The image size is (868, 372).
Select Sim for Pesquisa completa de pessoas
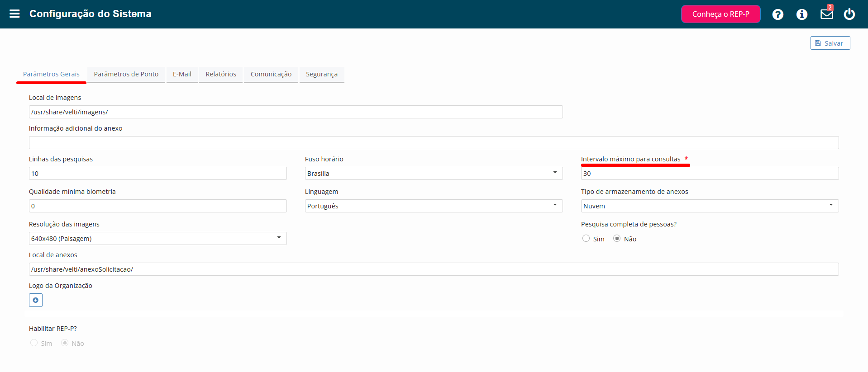[586, 238]
